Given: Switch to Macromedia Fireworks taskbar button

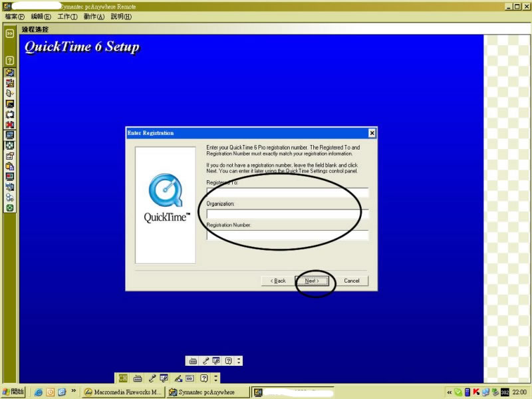Looking at the screenshot, I should click(x=123, y=392).
